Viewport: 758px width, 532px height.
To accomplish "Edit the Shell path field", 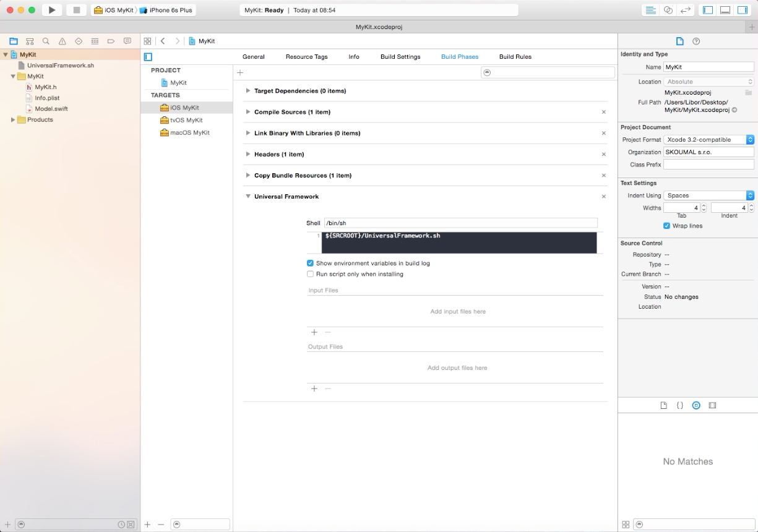I will (x=461, y=223).
